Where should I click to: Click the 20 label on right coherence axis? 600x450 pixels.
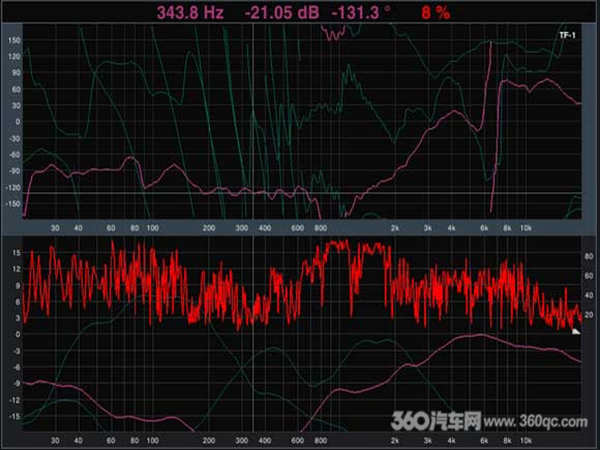[x=589, y=316]
